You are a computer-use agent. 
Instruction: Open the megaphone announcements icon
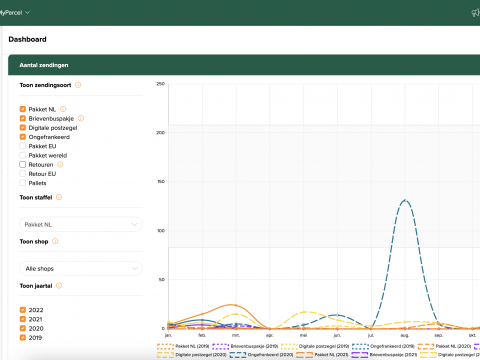click(x=476, y=13)
